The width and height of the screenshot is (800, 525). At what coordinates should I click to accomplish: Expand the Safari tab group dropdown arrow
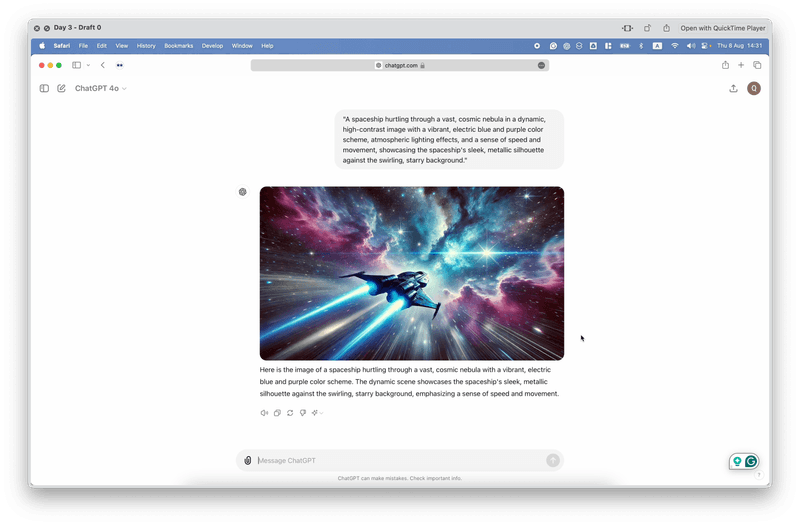[88, 65]
